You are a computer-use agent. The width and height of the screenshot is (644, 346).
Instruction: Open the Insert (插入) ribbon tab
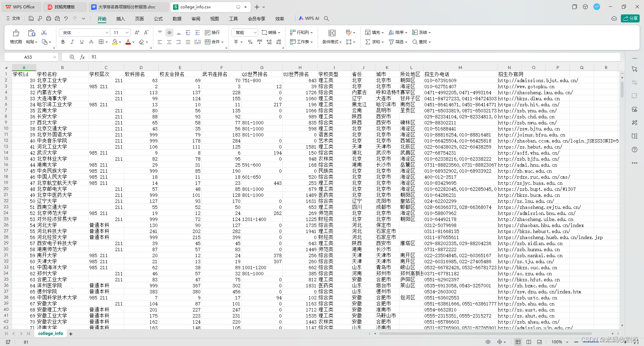[x=120, y=19]
